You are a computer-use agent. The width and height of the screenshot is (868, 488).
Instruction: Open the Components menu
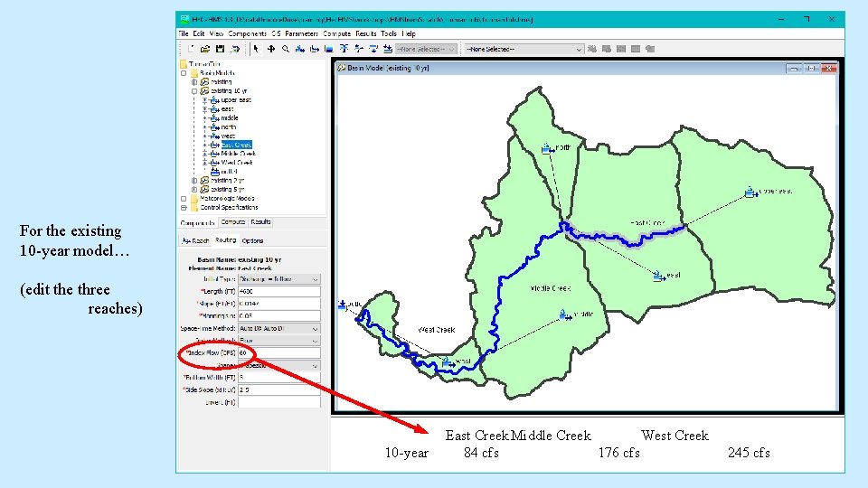click(x=247, y=33)
